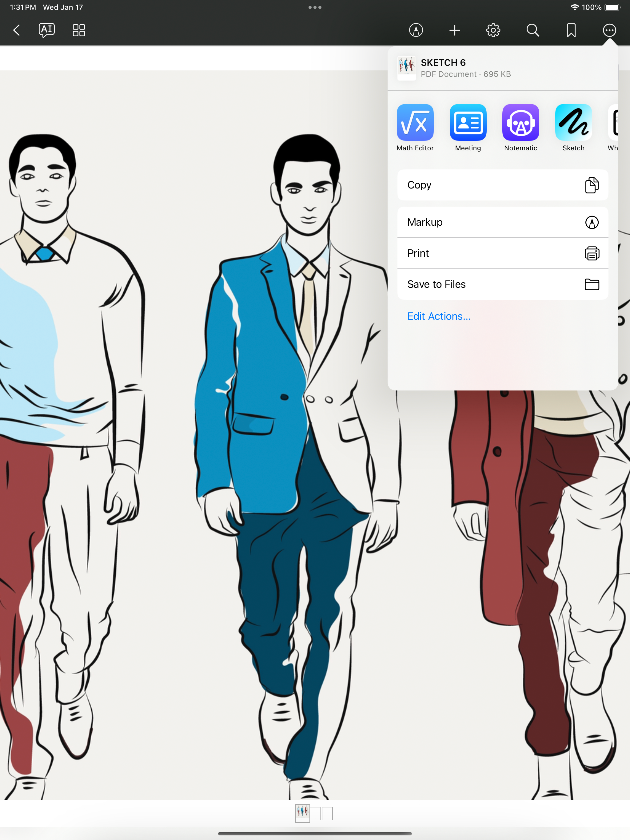The width and height of the screenshot is (630, 840).
Task: Tap the 1:31 PM clock in status bar
Action: (x=23, y=7)
